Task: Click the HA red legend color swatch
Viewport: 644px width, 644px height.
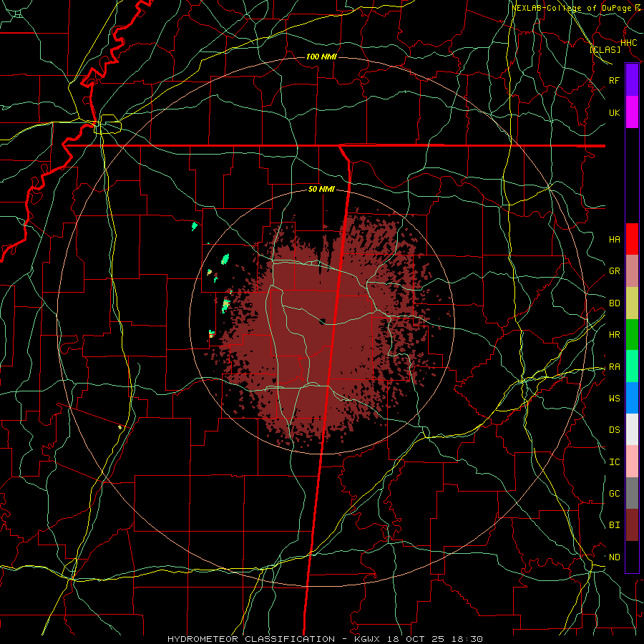Action: [632, 239]
